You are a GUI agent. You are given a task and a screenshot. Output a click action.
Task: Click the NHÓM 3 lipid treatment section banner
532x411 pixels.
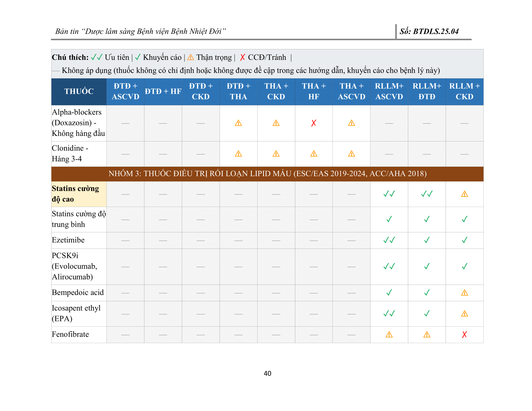[267, 174]
